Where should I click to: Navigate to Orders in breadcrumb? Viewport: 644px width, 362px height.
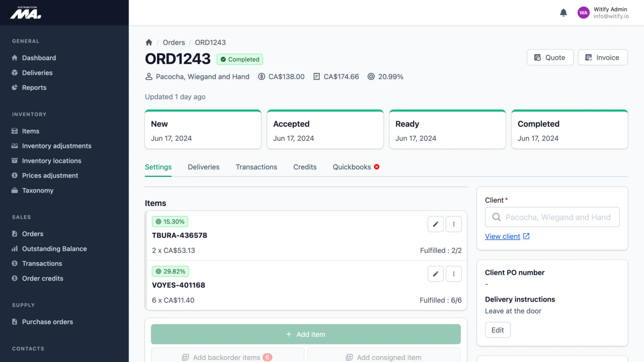pos(174,43)
